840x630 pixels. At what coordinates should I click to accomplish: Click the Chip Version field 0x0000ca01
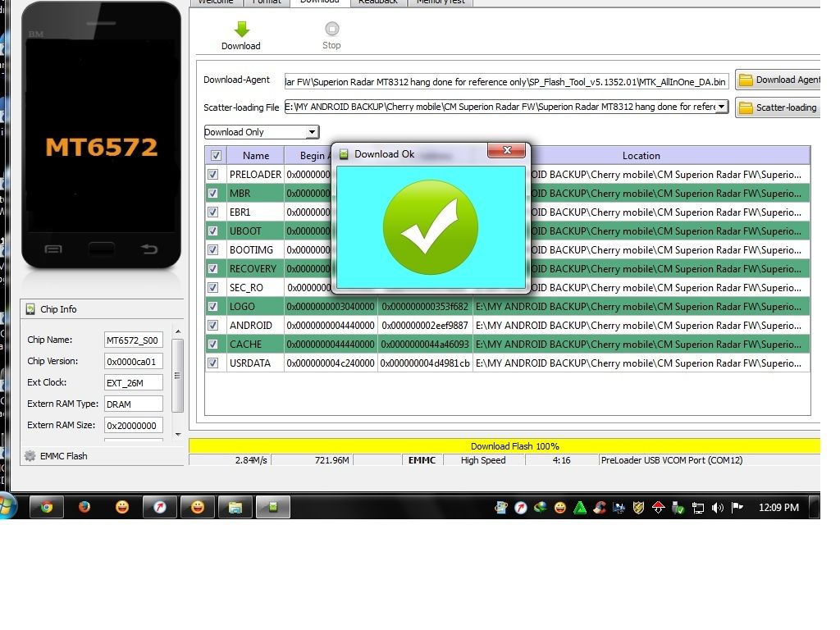133,362
